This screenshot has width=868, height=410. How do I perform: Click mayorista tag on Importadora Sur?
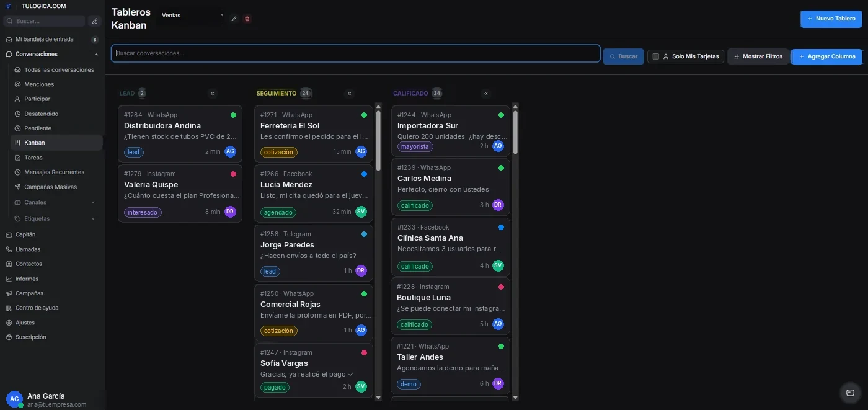pyautogui.click(x=415, y=146)
